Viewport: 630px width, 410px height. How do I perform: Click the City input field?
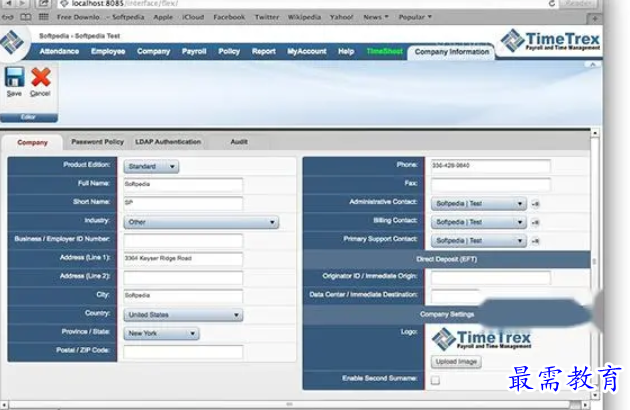183,296
